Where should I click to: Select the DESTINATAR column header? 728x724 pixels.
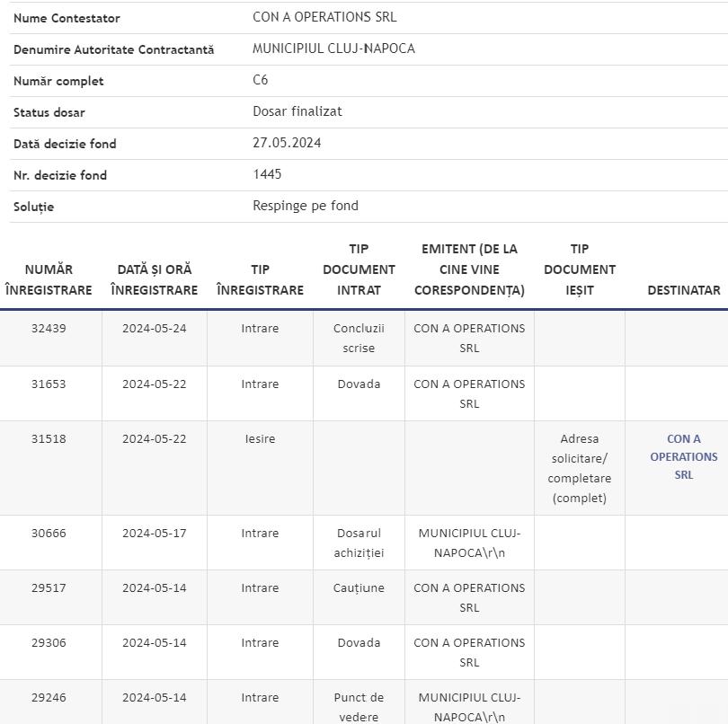[683, 290]
